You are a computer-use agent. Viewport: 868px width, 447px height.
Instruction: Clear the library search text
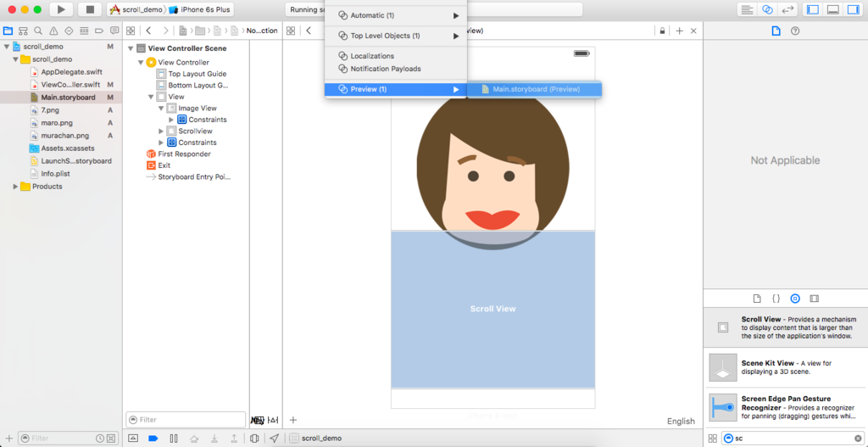pos(858,439)
